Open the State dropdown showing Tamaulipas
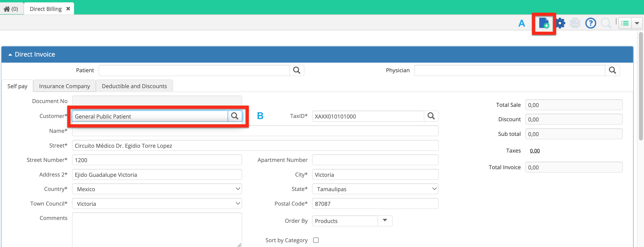Screen dimensions: 644x247 pos(375,189)
